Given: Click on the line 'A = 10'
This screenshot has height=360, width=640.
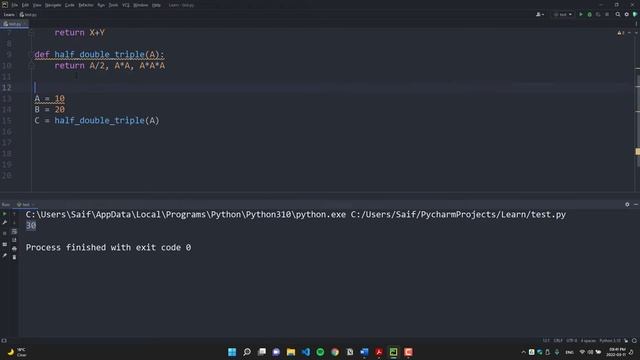Looking at the screenshot, I should click(49, 98).
